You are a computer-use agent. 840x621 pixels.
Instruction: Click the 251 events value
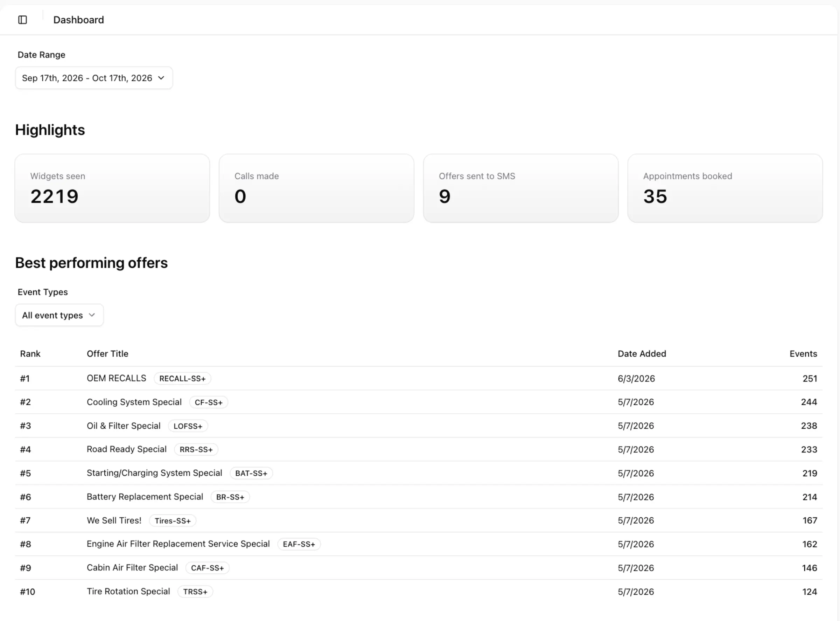tap(810, 379)
